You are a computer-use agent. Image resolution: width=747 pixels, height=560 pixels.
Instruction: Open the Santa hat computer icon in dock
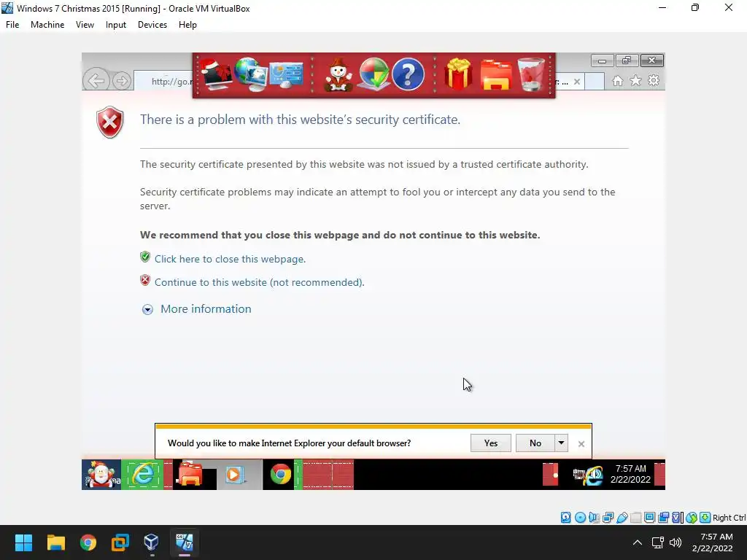[217, 75]
